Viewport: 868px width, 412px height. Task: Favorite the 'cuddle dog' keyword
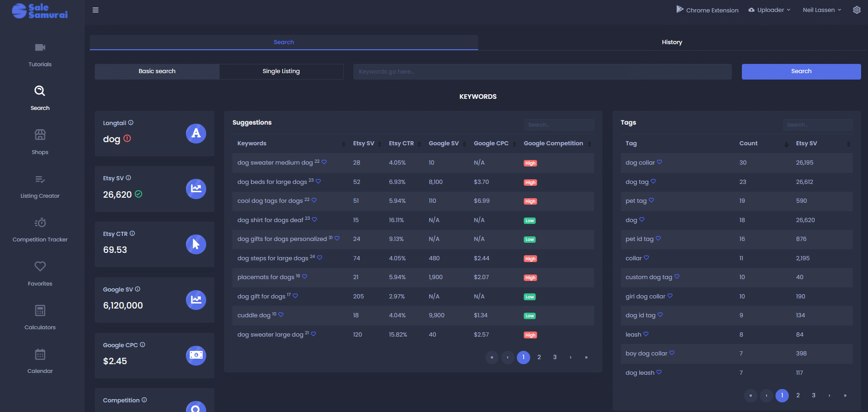click(281, 315)
